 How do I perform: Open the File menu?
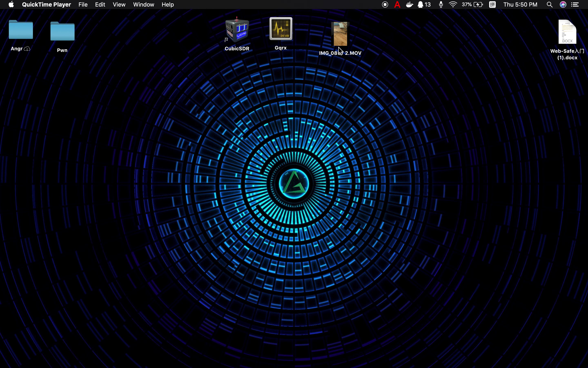[83, 5]
